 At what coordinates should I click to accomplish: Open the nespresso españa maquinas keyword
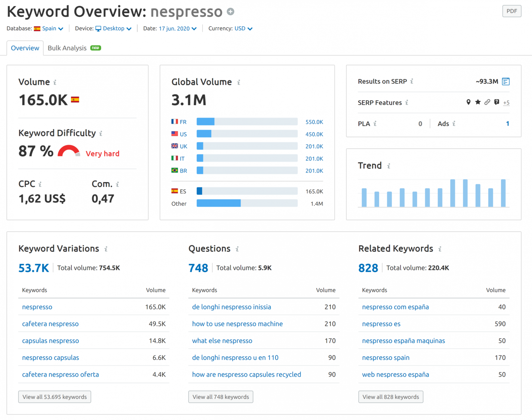[403, 341]
